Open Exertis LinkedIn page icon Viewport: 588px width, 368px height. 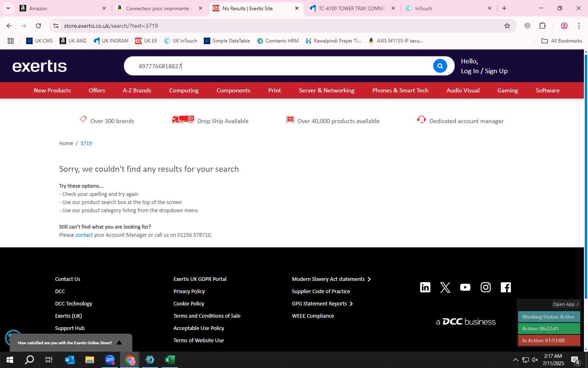pyautogui.click(x=425, y=287)
